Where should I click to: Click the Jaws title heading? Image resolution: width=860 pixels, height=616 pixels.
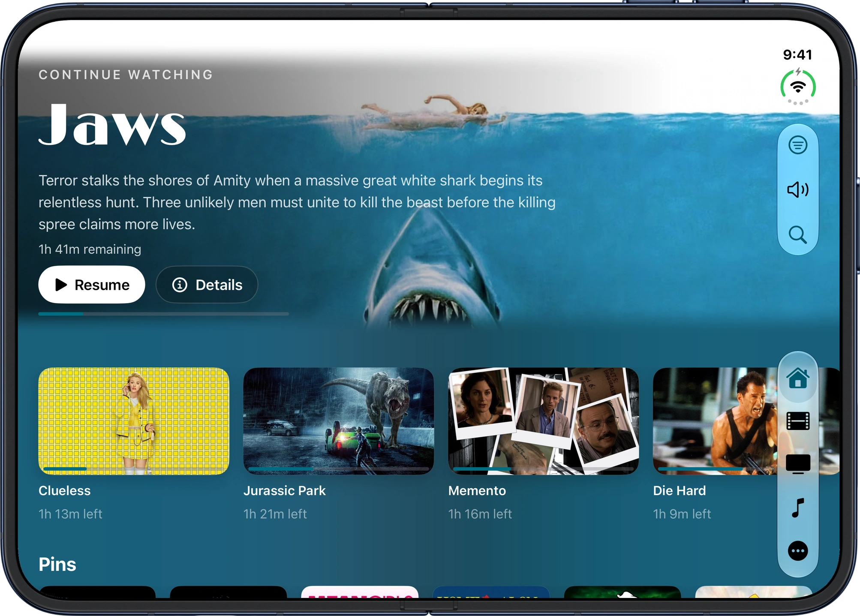pyautogui.click(x=112, y=126)
